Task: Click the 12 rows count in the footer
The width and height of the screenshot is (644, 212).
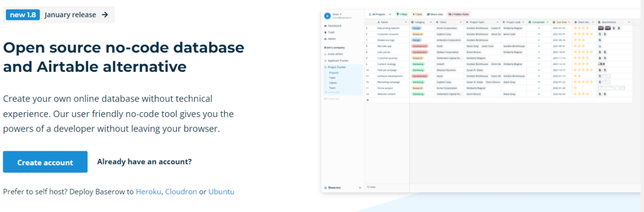Action: [371, 187]
